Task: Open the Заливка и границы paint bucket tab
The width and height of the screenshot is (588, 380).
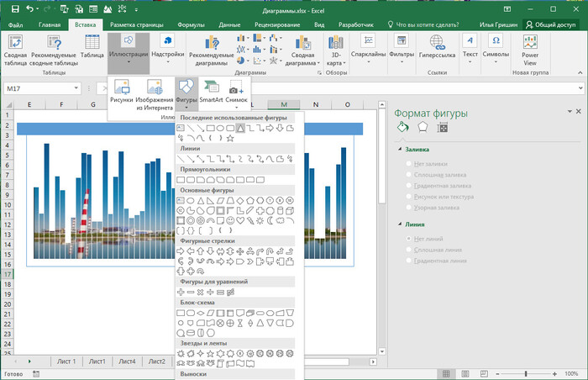Action: [402, 128]
